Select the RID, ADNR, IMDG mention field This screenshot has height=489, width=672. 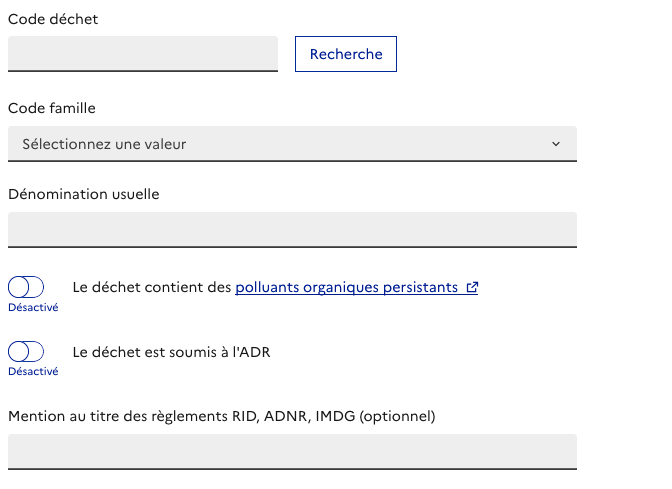coord(292,451)
